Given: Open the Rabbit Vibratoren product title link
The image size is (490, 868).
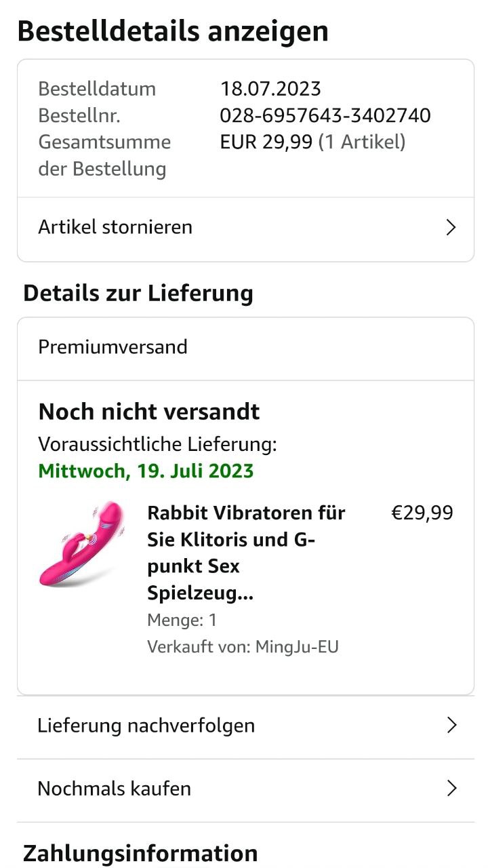Looking at the screenshot, I should (x=247, y=553).
